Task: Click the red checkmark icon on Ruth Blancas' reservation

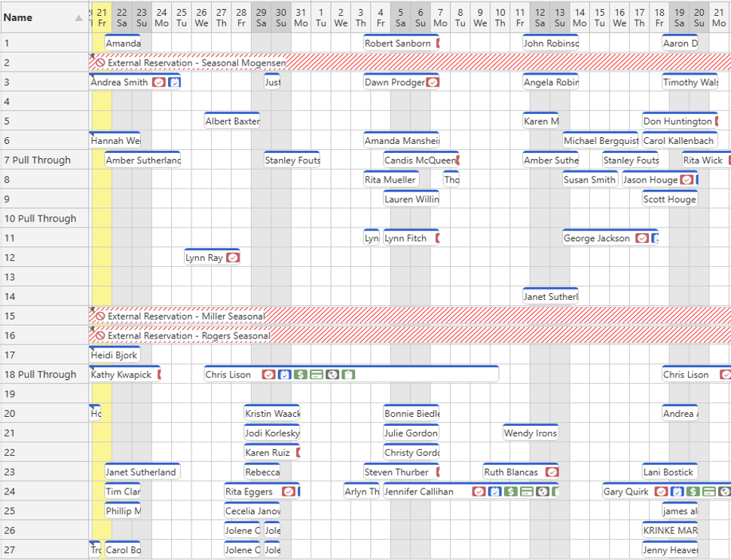Action: pos(552,472)
